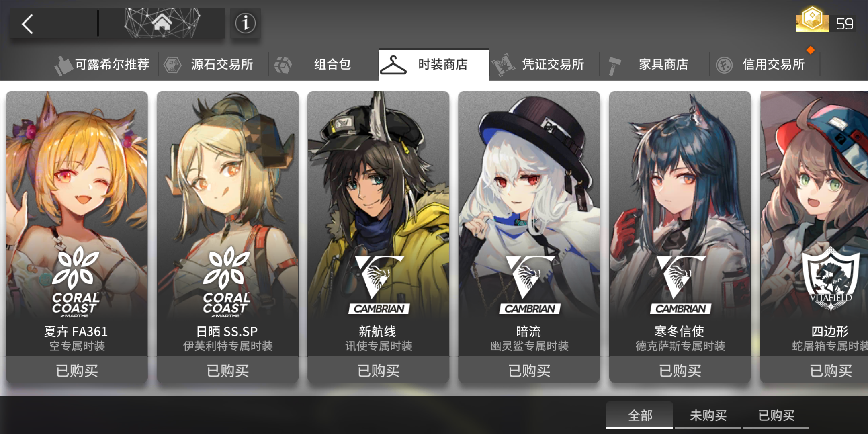Open the 新航线 outfit card
The height and width of the screenshot is (434, 868).
coord(378,224)
